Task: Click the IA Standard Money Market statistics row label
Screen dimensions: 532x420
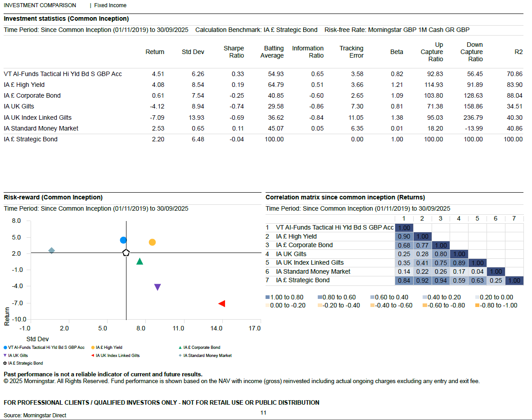Action: click(41, 128)
